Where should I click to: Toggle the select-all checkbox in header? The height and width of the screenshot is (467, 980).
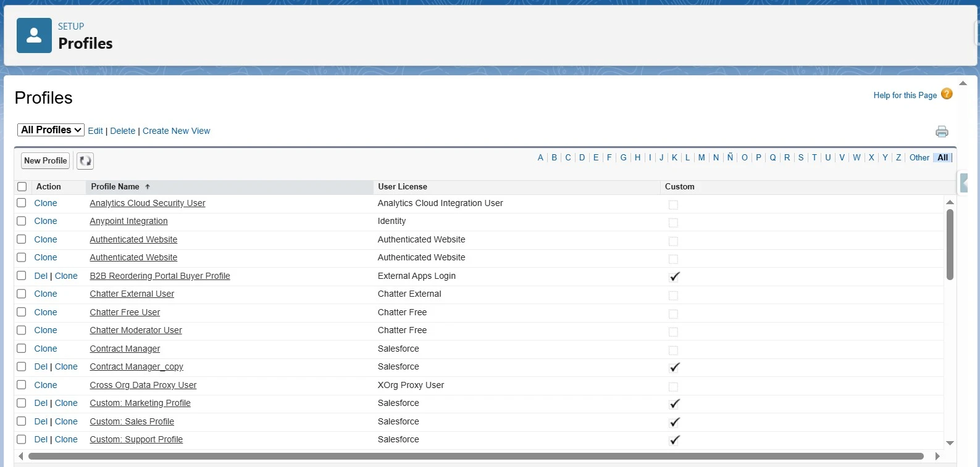(22, 187)
